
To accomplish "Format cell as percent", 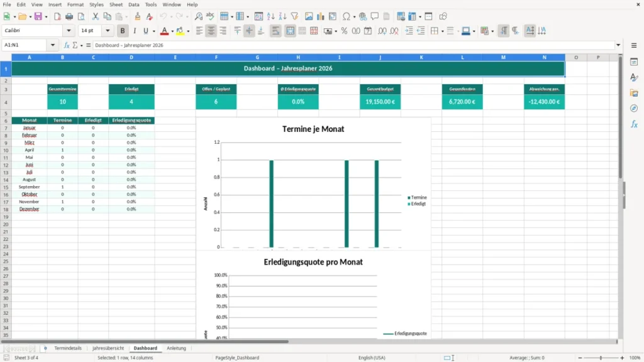I will click(344, 31).
